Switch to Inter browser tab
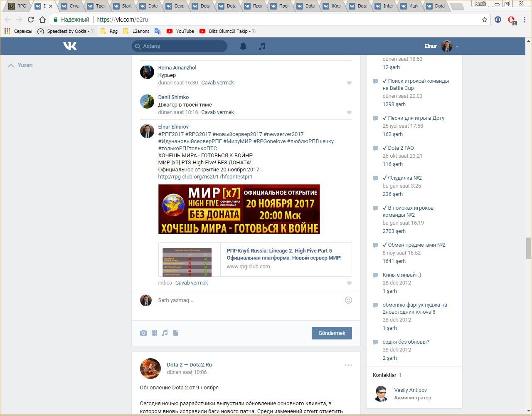This screenshot has width=532, height=416. coord(383,6)
